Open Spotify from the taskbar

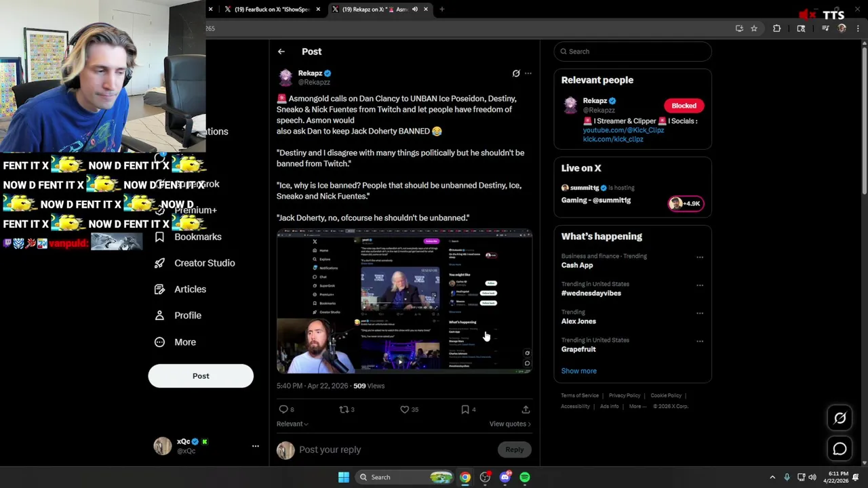pos(525,477)
